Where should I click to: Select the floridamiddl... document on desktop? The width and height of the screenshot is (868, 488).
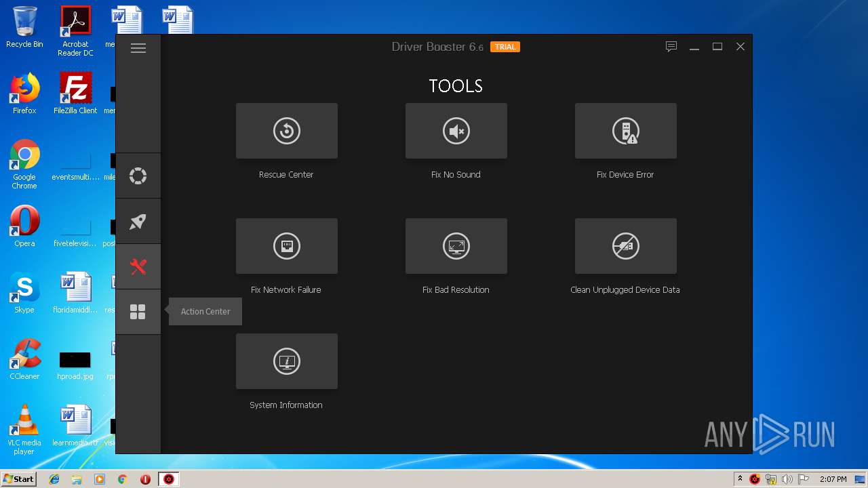coord(75,293)
